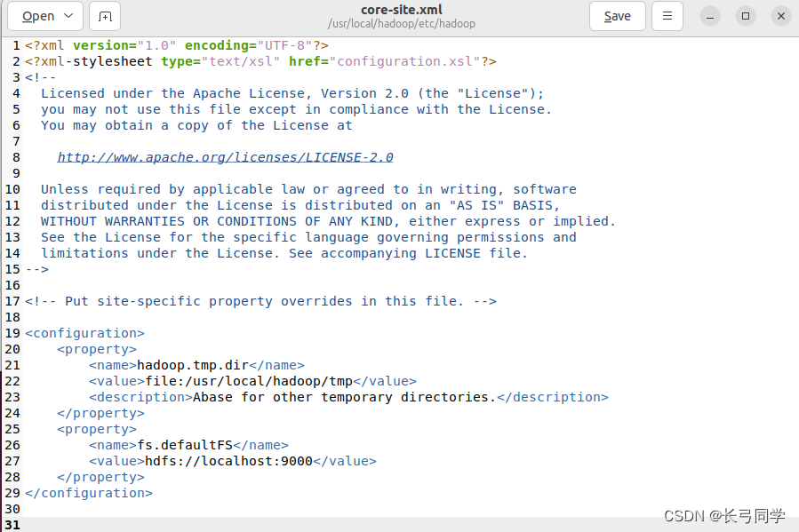Click the Open button

click(37, 16)
